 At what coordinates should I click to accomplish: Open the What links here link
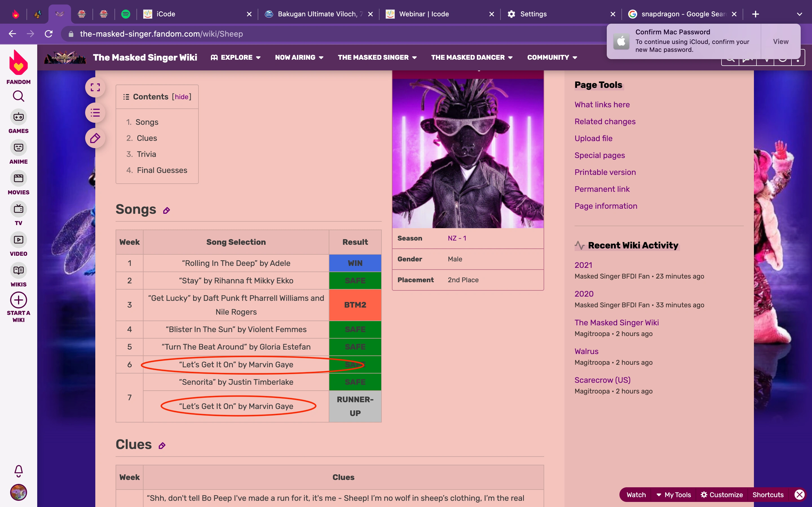coord(602,104)
